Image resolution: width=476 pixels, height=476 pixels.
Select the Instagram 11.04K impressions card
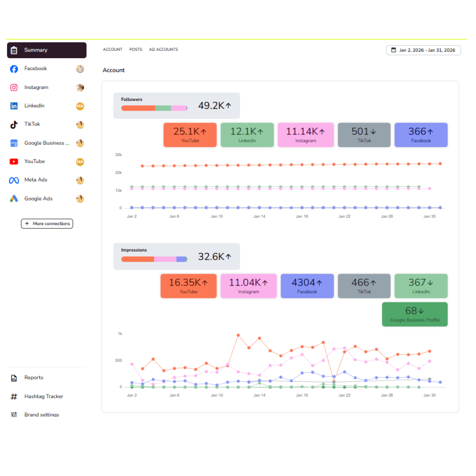(249, 286)
